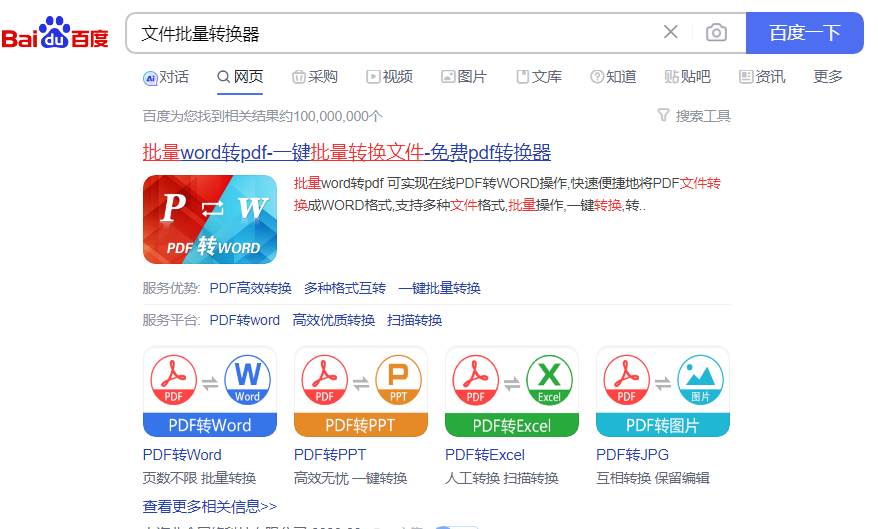878x529 pixels.
Task: Open the PDF转word platform link
Action: click(245, 320)
